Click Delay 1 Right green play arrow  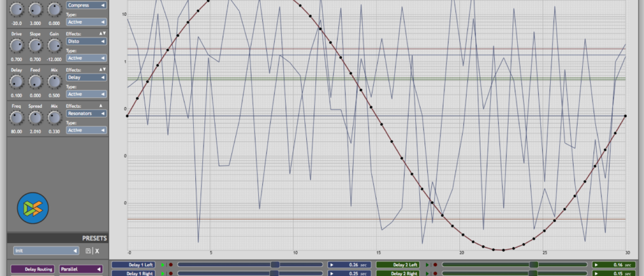tap(163, 273)
